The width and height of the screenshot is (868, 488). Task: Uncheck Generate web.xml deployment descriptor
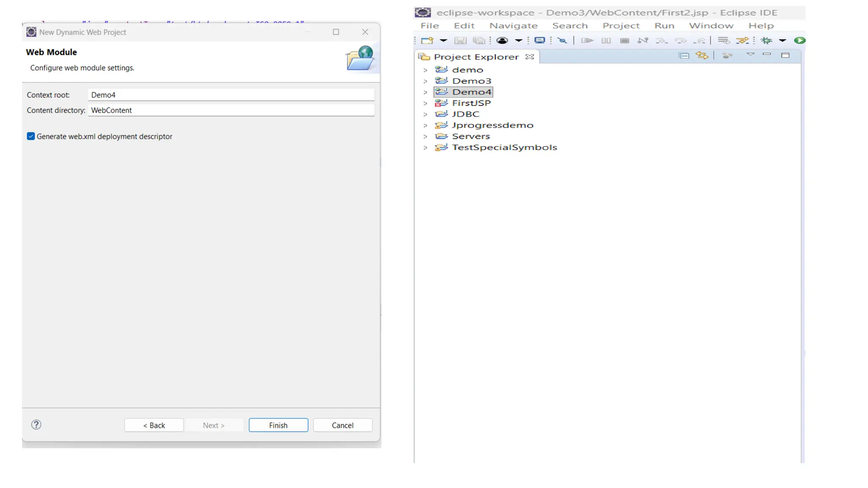pyautogui.click(x=31, y=136)
